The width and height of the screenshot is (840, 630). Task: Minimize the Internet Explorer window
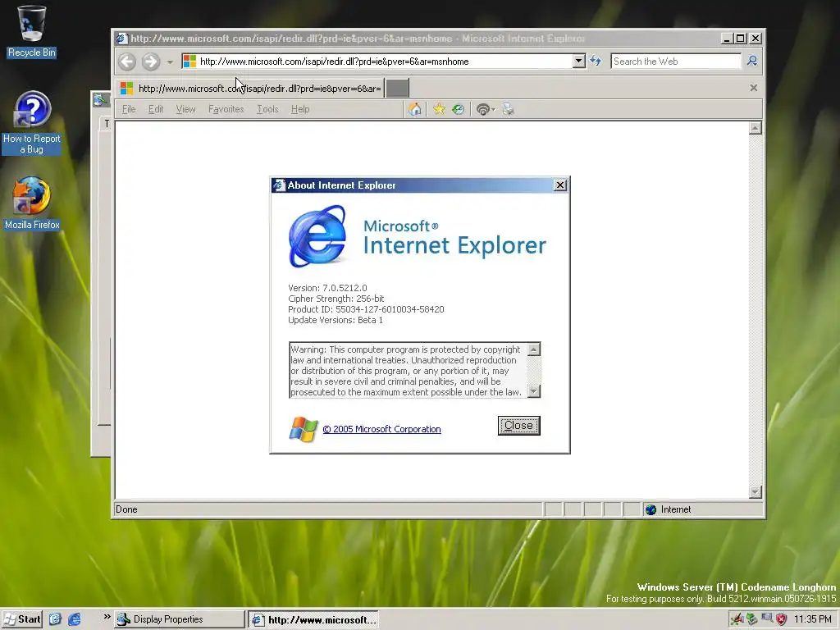point(727,39)
